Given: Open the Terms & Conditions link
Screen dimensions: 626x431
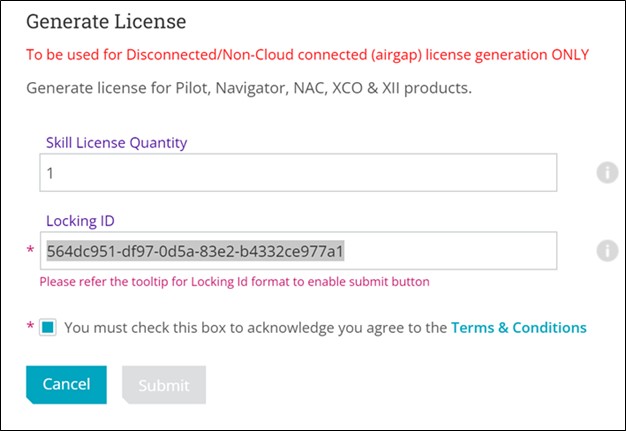Looking at the screenshot, I should point(518,327).
